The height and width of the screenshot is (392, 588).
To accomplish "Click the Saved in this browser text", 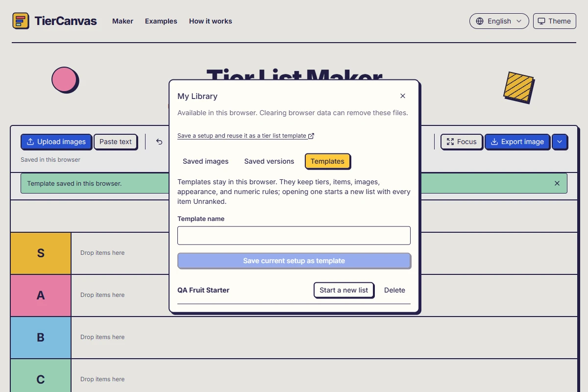I will (x=50, y=160).
